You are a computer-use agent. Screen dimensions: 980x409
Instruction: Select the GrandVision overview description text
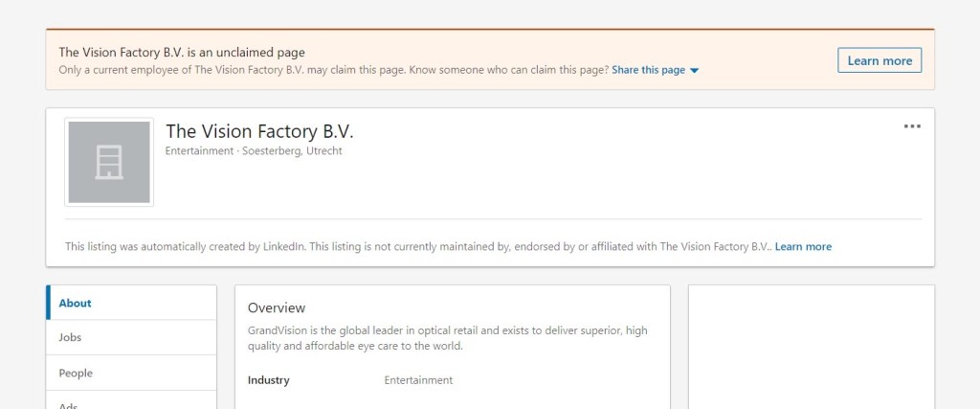[447, 338]
